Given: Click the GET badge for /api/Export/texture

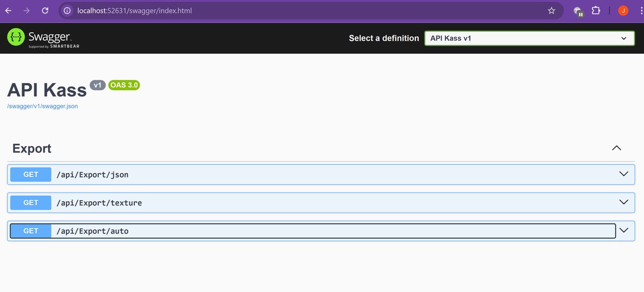Looking at the screenshot, I should [x=31, y=202].
